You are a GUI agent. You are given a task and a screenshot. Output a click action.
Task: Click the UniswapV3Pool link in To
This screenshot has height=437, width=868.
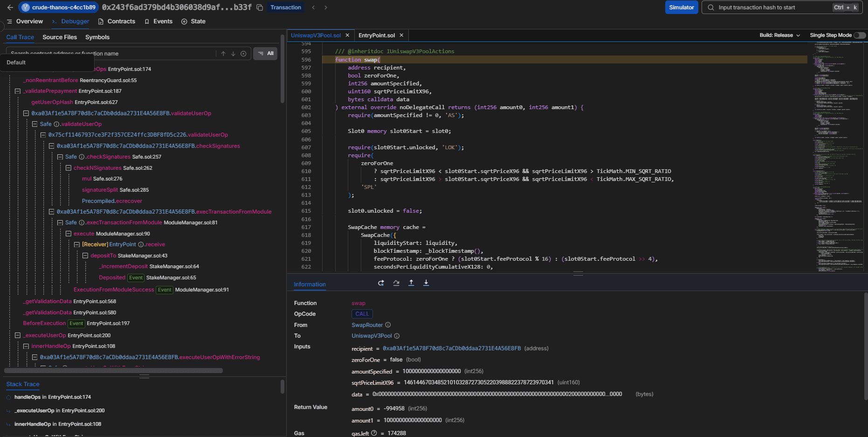point(372,336)
